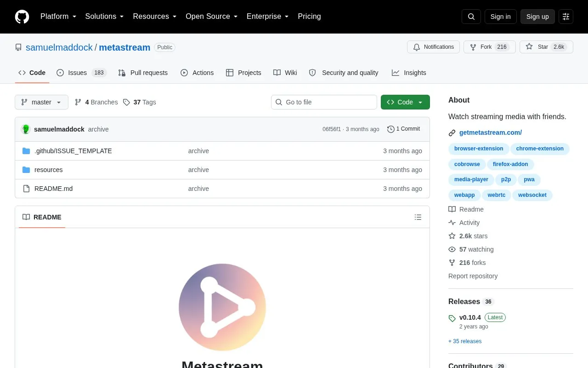This screenshot has height=368, width=588.
Task: Click the Sign up button
Action: click(537, 17)
